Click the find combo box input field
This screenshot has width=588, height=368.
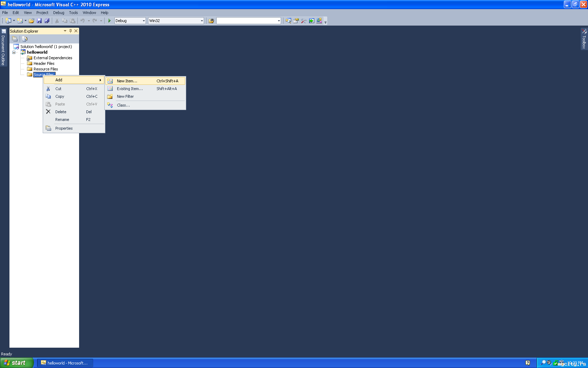(246, 21)
